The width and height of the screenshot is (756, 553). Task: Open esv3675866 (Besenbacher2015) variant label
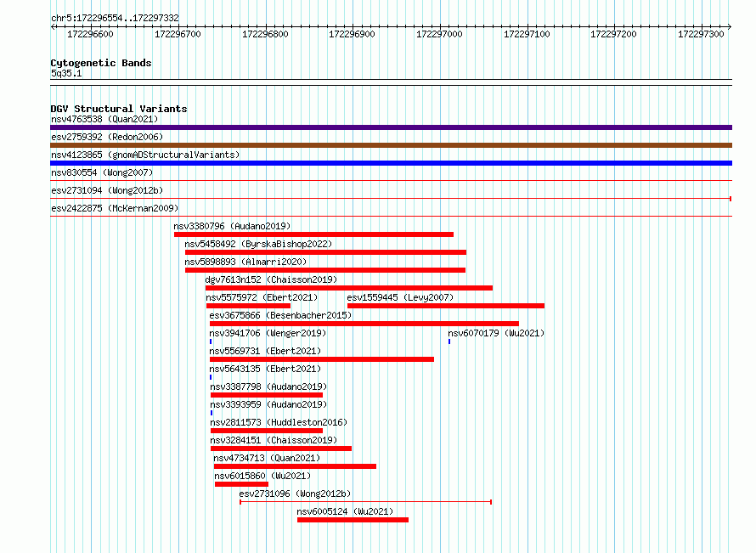pyautogui.click(x=280, y=315)
